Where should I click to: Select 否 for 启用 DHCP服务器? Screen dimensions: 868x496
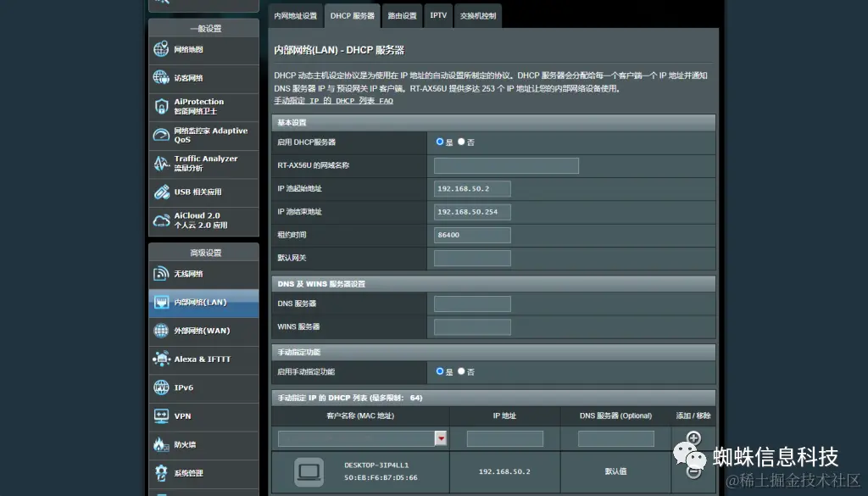point(461,142)
